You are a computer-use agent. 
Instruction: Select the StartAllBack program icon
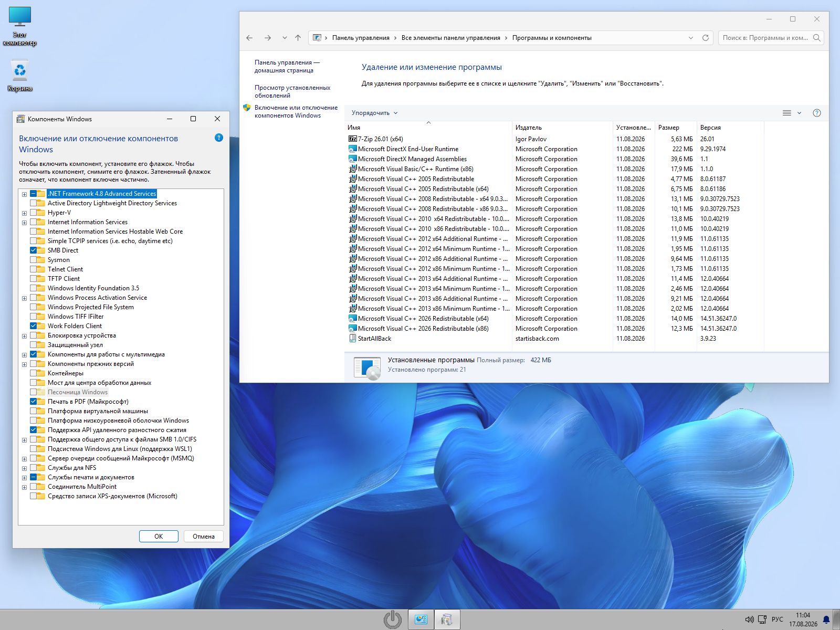click(x=353, y=339)
